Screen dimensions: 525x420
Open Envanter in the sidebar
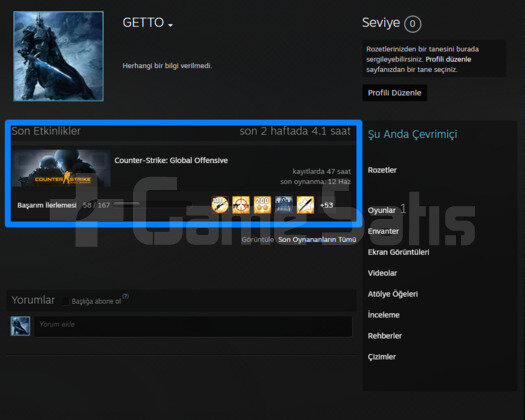point(383,231)
